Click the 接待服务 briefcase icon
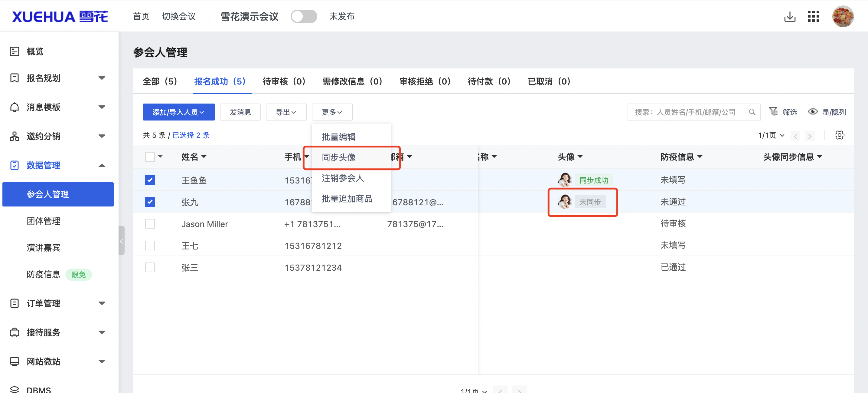Screen dimensions: 868x393 (x=15, y=332)
